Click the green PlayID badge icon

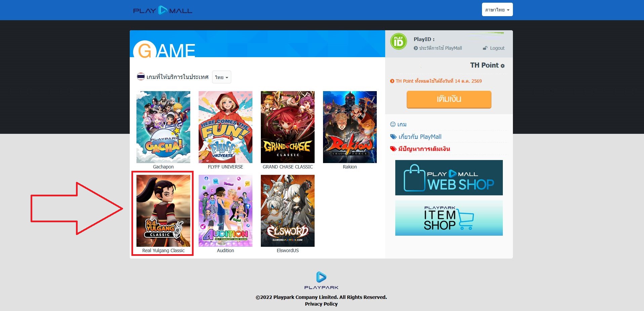tap(398, 42)
